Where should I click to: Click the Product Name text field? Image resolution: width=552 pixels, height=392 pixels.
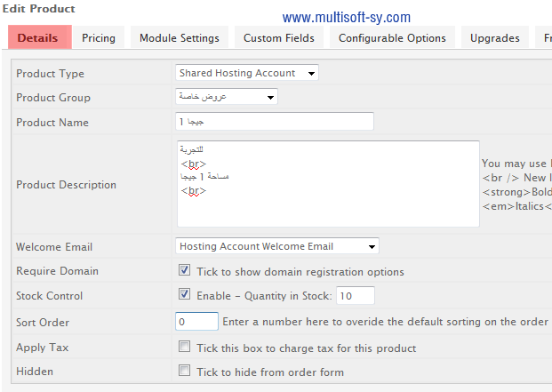pos(275,122)
